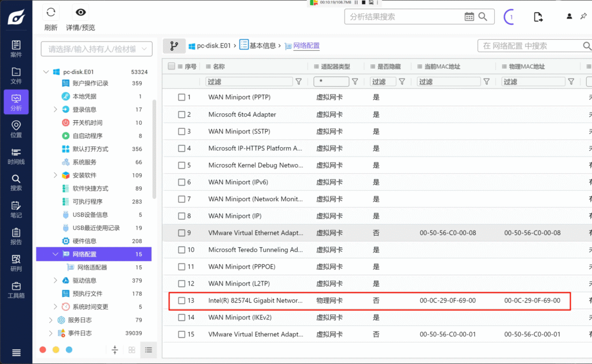This screenshot has height=364, width=592.
Task: Open the calendar icon in search box
Action: [469, 17]
